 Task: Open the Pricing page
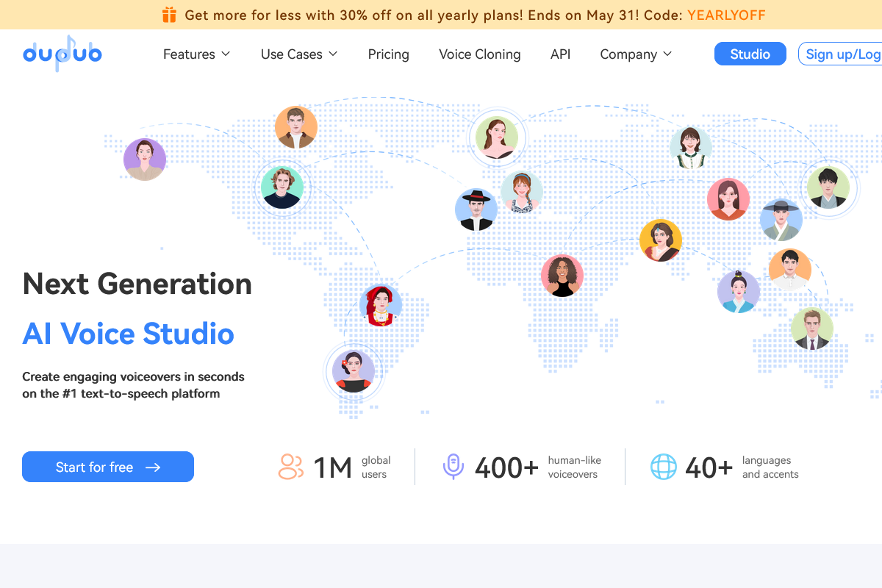pos(388,54)
